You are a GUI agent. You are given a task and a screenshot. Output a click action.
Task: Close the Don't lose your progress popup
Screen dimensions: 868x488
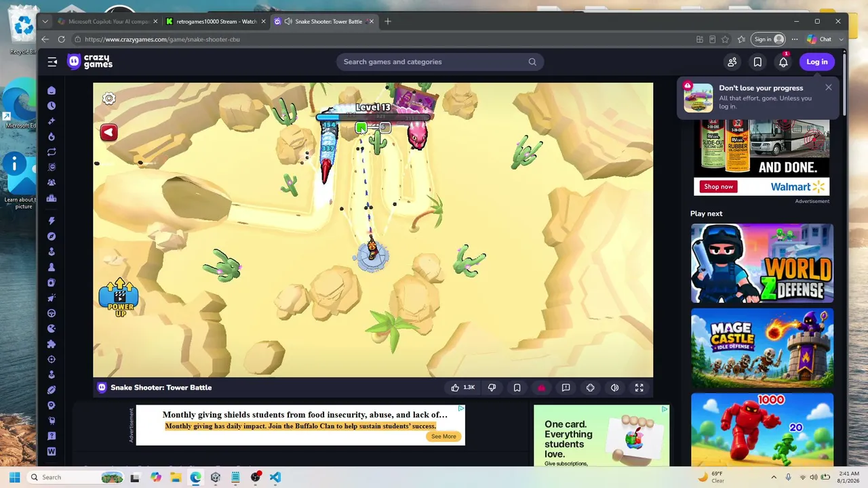[x=828, y=87]
